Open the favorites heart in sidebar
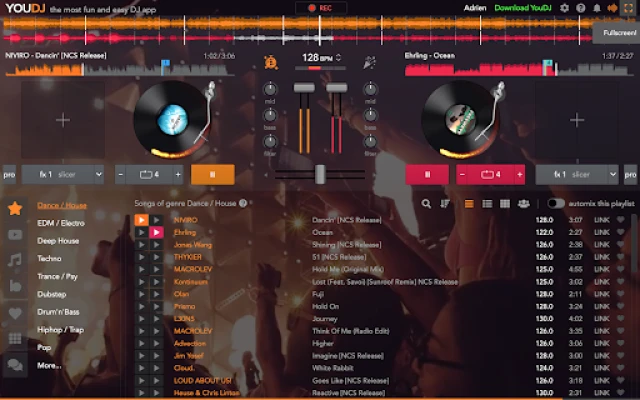Screen dimensions: 640x400 point(15,313)
